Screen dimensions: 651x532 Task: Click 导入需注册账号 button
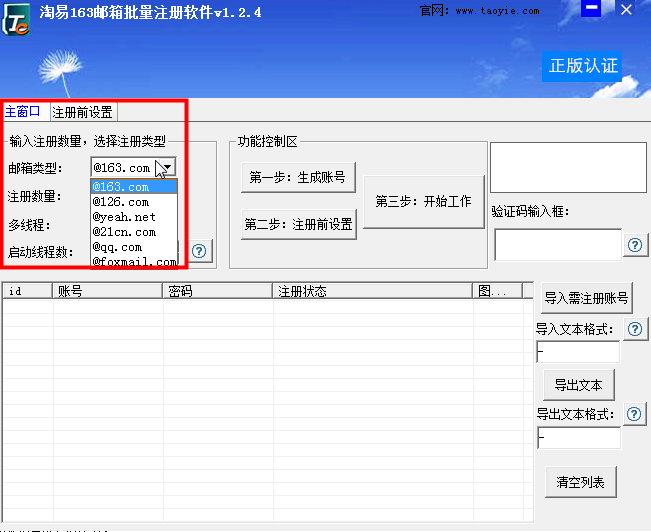pyautogui.click(x=586, y=298)
